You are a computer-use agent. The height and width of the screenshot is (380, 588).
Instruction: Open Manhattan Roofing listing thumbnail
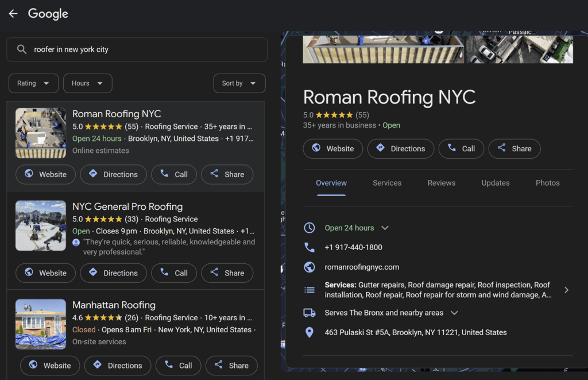coord(41,324)
